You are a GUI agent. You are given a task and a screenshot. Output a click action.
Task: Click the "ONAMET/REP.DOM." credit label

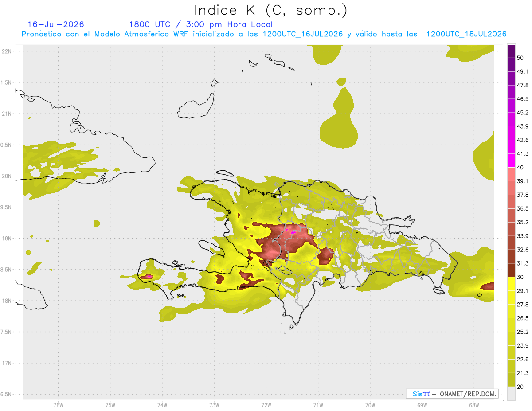tap(468, 394)
